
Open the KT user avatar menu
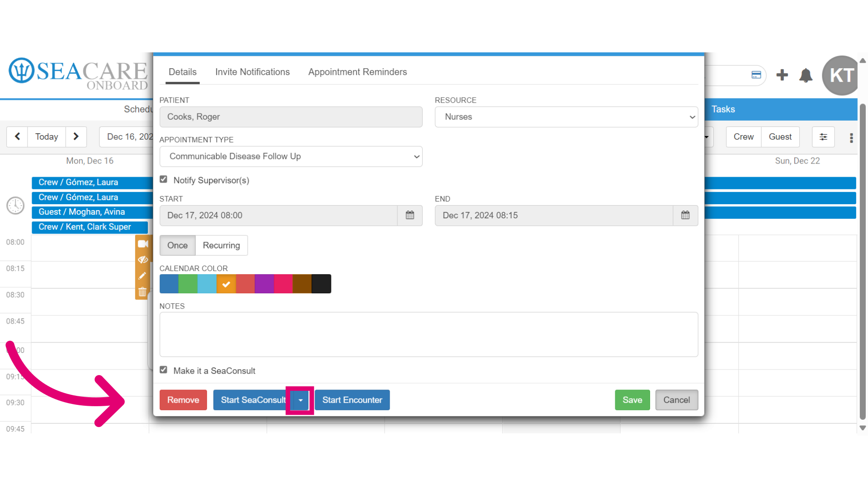[841, 75]
